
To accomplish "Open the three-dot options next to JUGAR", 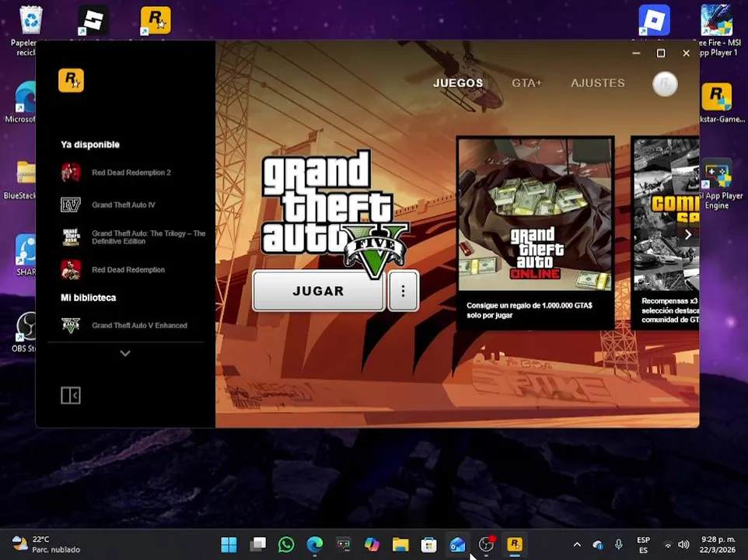I will (x=403, y=290).
